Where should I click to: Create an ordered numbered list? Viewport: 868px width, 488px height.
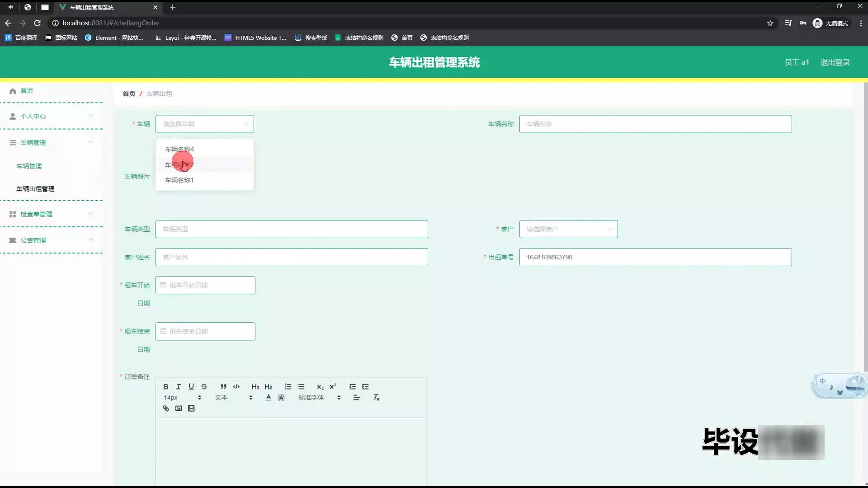pyautogui.click(x=288, y=387)
